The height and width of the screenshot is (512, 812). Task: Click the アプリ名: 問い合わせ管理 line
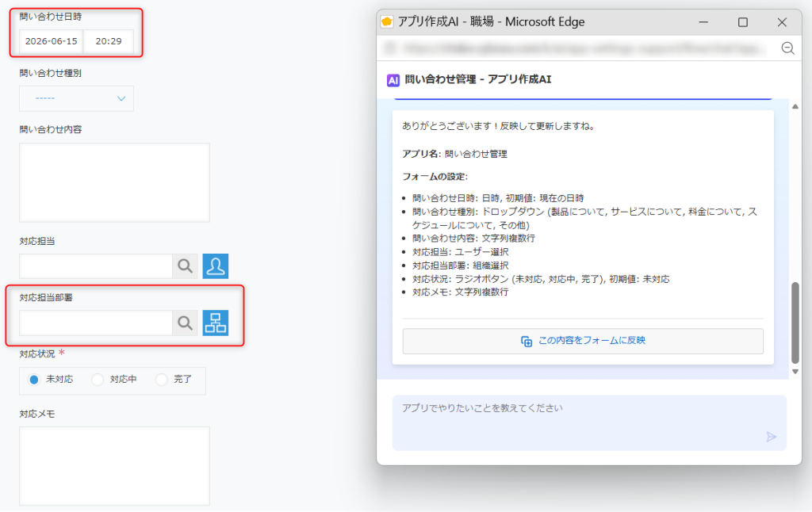(x=454, y=154)
